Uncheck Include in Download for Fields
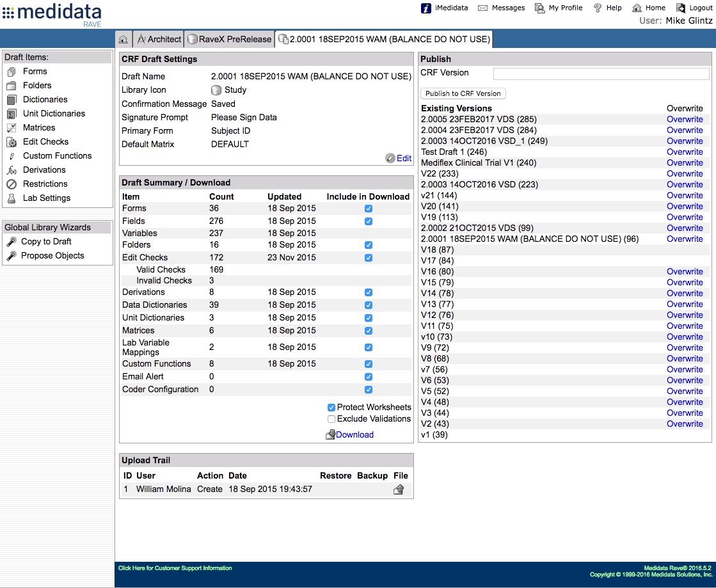 (369, 221)
